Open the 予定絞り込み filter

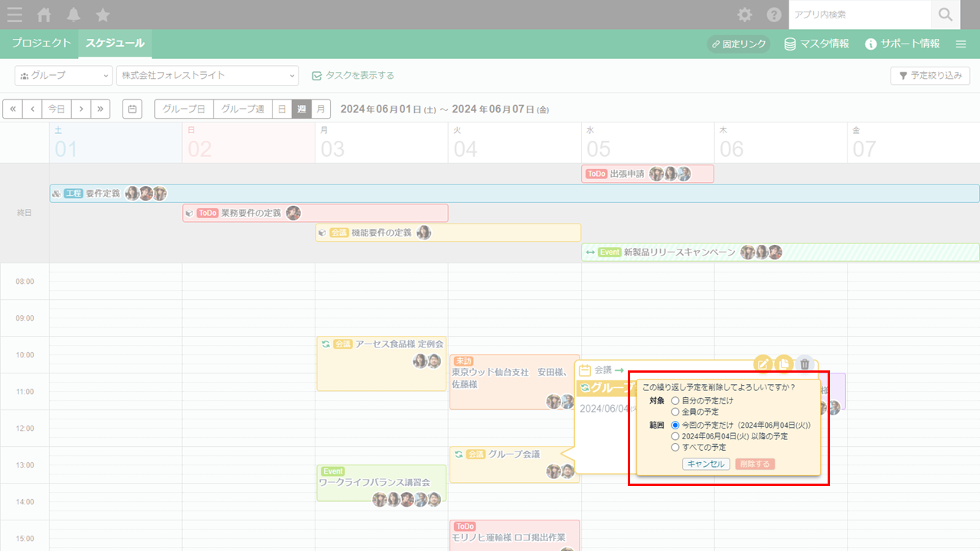pos(930,76)
